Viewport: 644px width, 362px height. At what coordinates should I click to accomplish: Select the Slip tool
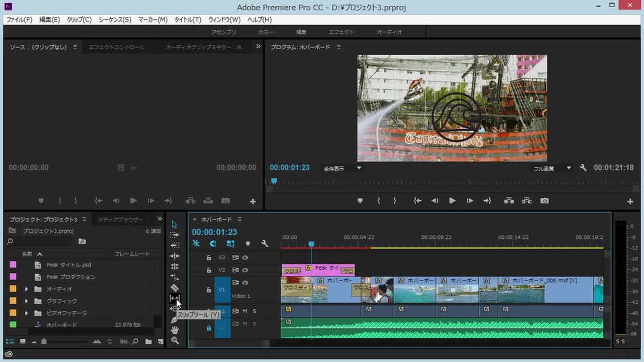tap(174, 298)
